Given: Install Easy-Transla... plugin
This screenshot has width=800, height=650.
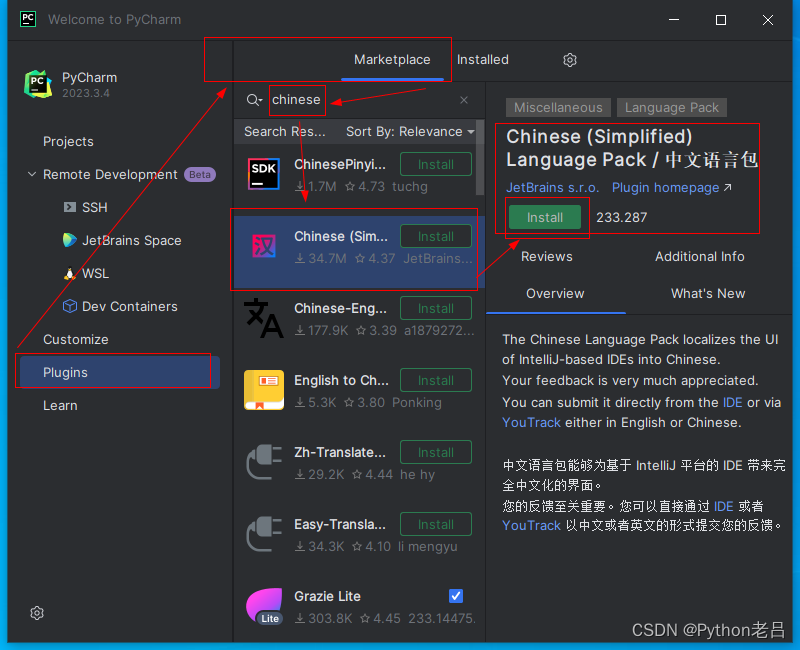Looking at the screenshot, I should pyautogui.click(x=436, y=524).
